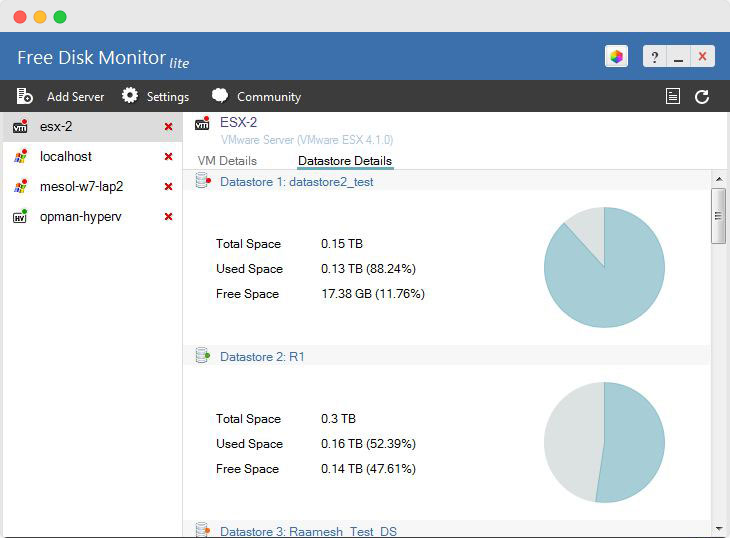Image resolution: width=730 pixels, height=538 pixels.
Task: Open help with the question mark button
Action: (655, 57)
